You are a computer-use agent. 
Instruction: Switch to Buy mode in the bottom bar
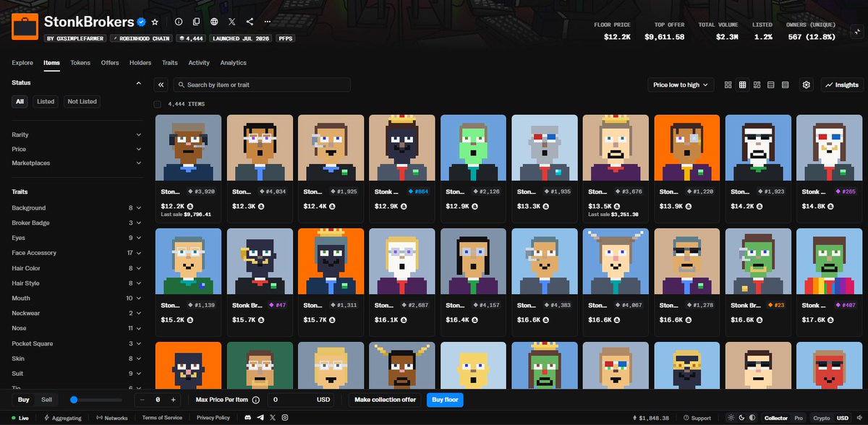click(x=24, y=400)
